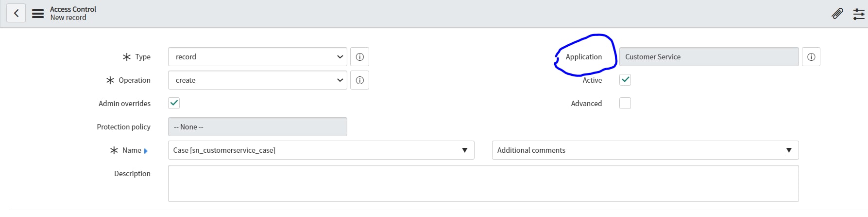Click the blue arrow beside Name label
Image resolution: width=868 pixels, height=217 pixels.
(x=146, y=151)
